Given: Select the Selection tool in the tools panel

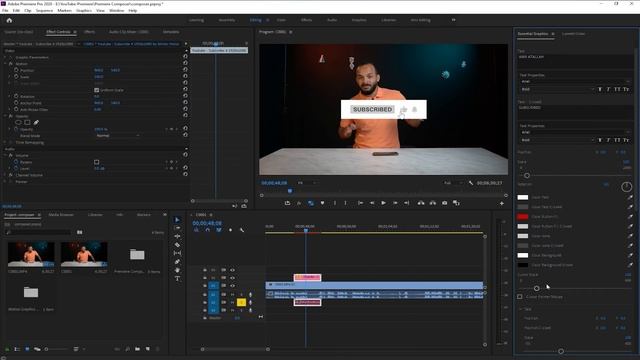Looking at the screenshot, I should pos(177,220).
